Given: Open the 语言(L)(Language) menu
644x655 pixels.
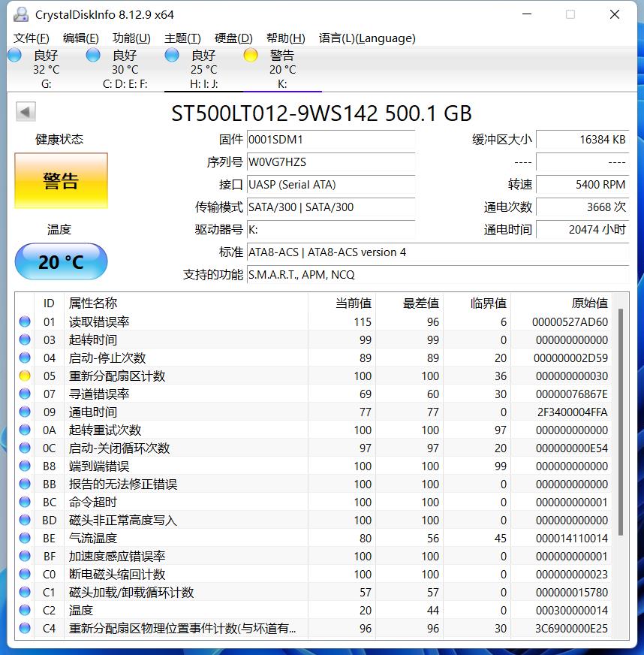Looking at the screenshot, I should (367, 38).
